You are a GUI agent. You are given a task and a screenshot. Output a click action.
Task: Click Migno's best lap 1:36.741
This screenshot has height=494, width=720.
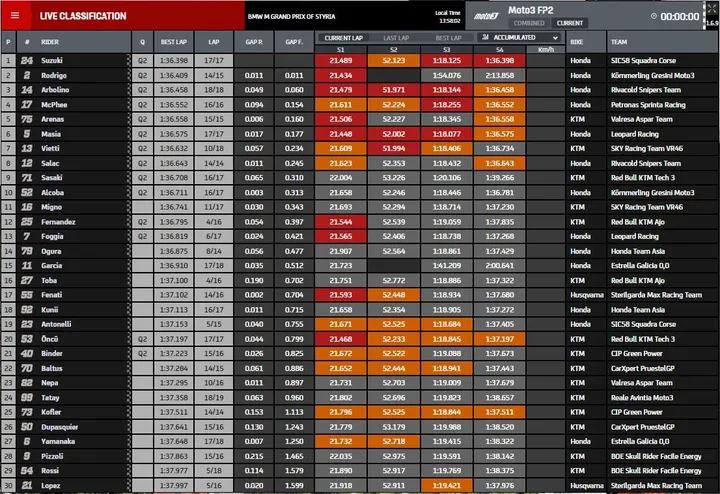[174, 207]
